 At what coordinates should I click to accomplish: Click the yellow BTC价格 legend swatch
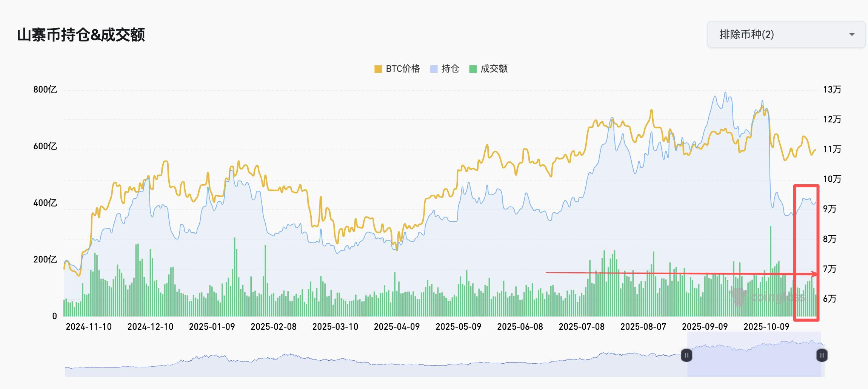pyautogui.click(x=378, y=69)
